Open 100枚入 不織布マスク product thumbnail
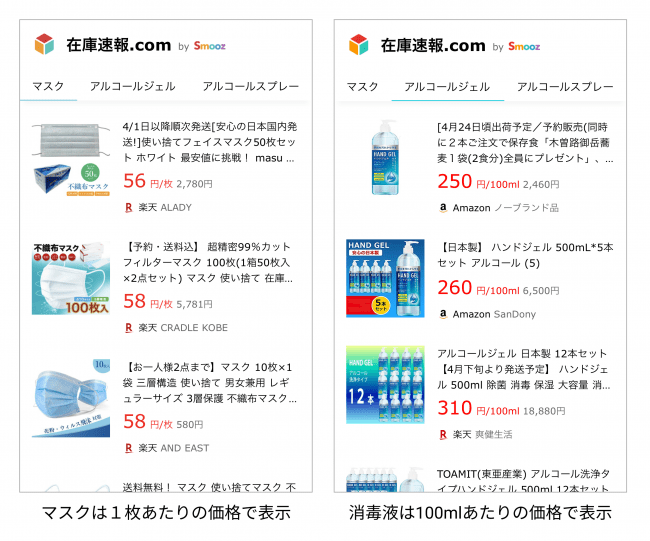Image resolution: width=650 pixels, height=541 pixels. point(71,279)
